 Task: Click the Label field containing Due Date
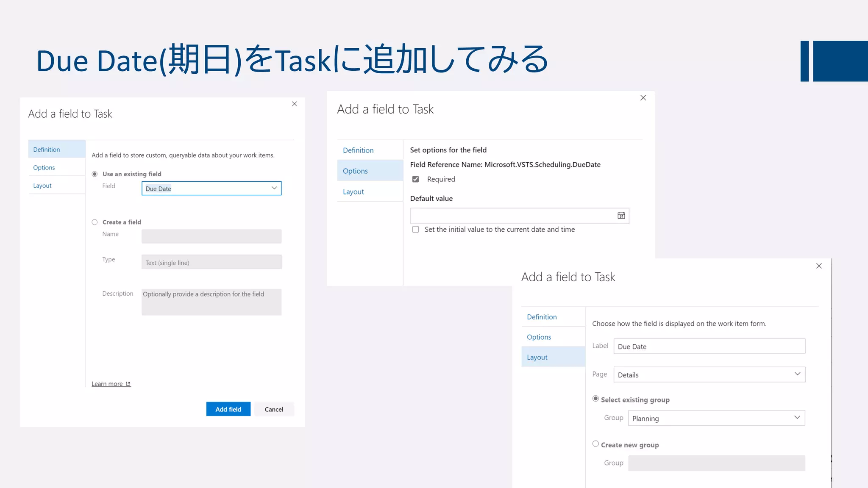pos(709,346)
